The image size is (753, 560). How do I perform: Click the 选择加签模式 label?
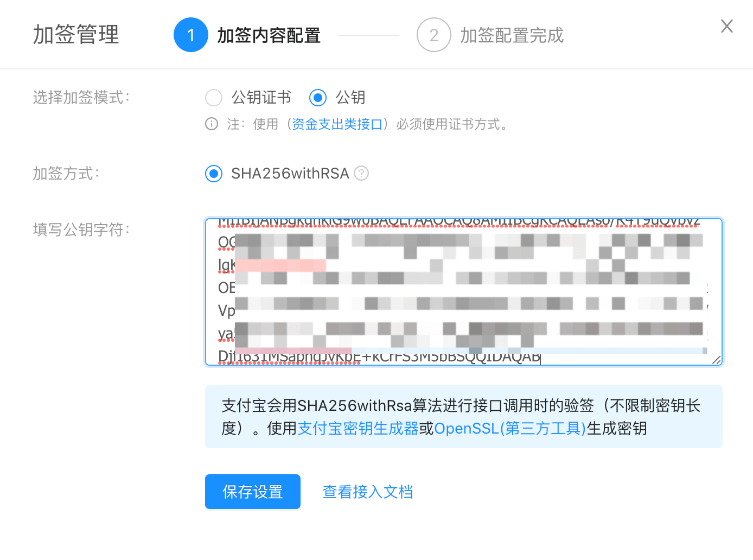point(81,98)
